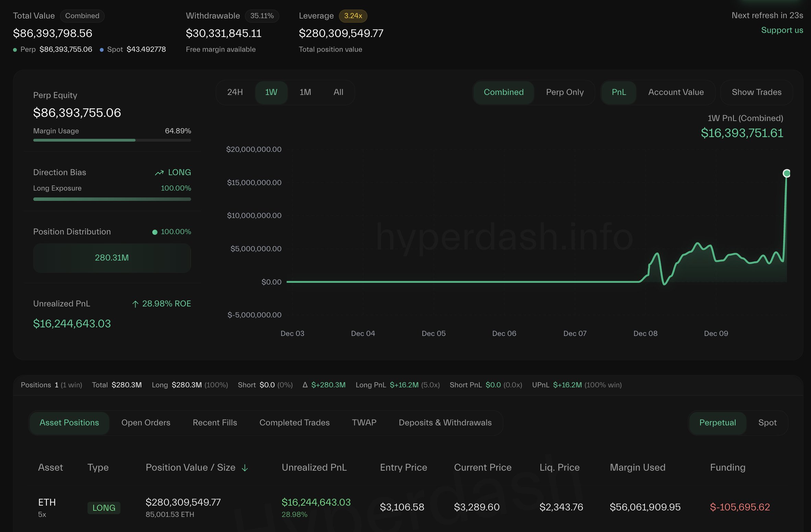Toggle to Spot positions view
811x532 pixels.
pos(767,423)
